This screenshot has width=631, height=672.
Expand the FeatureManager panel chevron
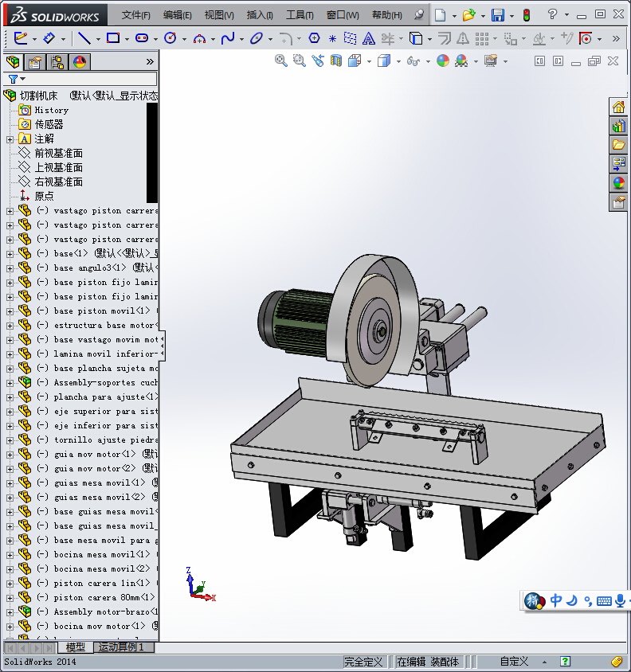click(150, 62)
